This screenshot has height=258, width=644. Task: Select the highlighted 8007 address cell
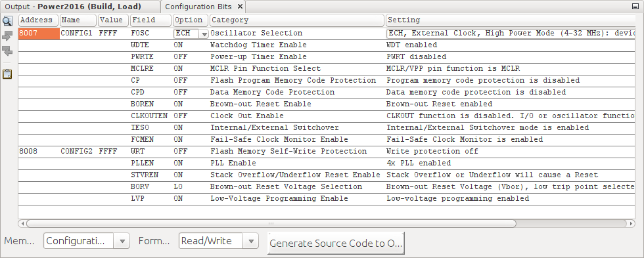[39, 33]
